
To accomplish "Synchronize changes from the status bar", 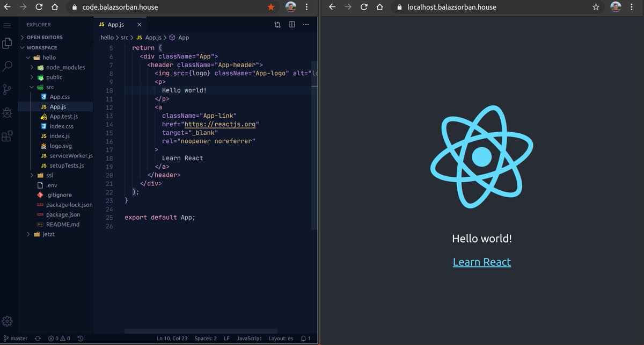I will tap(38, 339).
